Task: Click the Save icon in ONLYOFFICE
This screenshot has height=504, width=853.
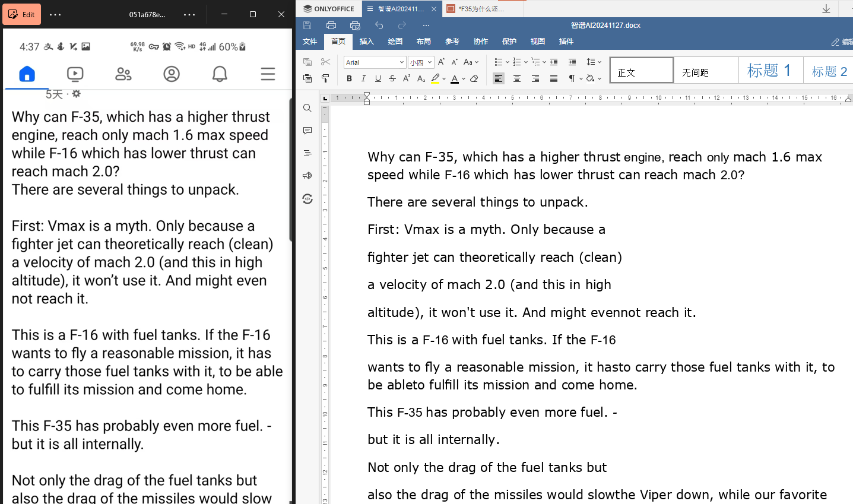Action: 307,25
